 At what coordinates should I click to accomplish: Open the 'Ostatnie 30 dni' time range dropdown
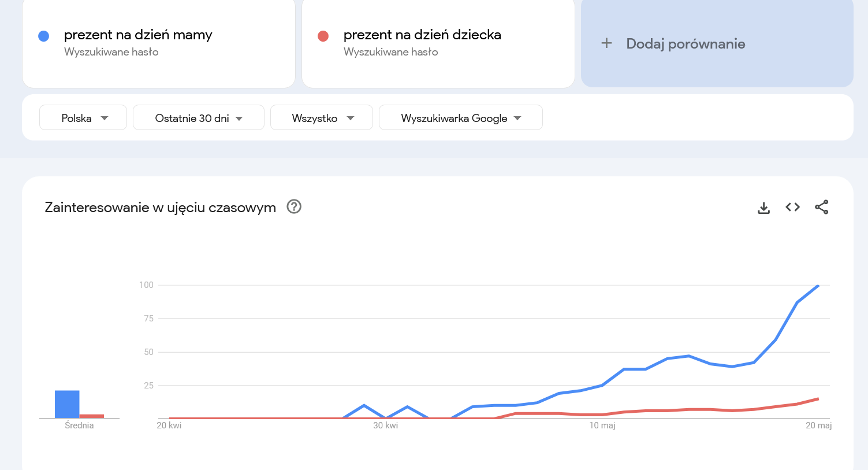pos(198,117)
